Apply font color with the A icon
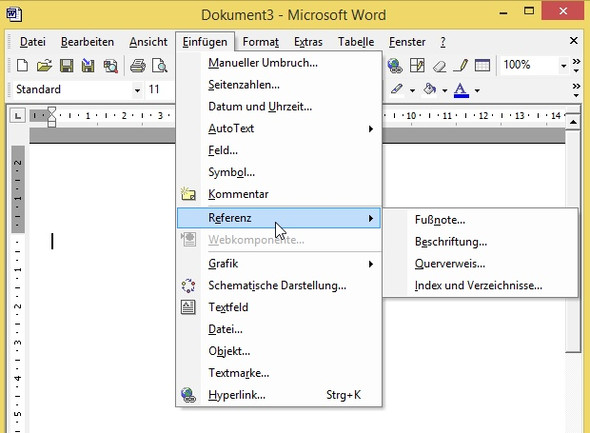The width and height of the screenshot is (590, 433). (x=461, y=90)
